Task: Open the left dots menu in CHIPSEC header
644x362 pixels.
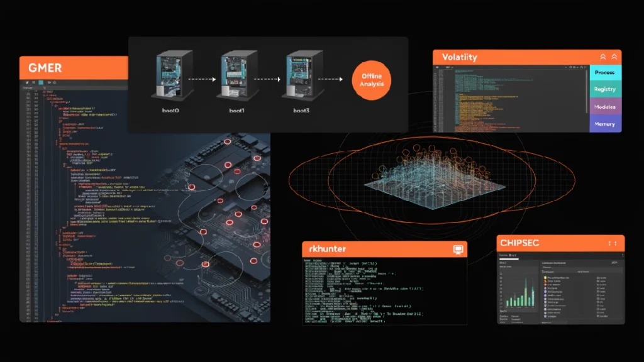Action: pyautogui.click(x=609, y=243)
